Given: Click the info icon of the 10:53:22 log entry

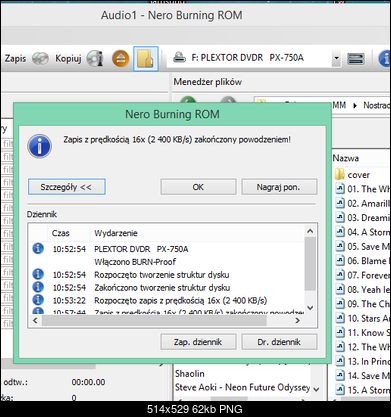Looking at the screenshot, I should 38,300.
